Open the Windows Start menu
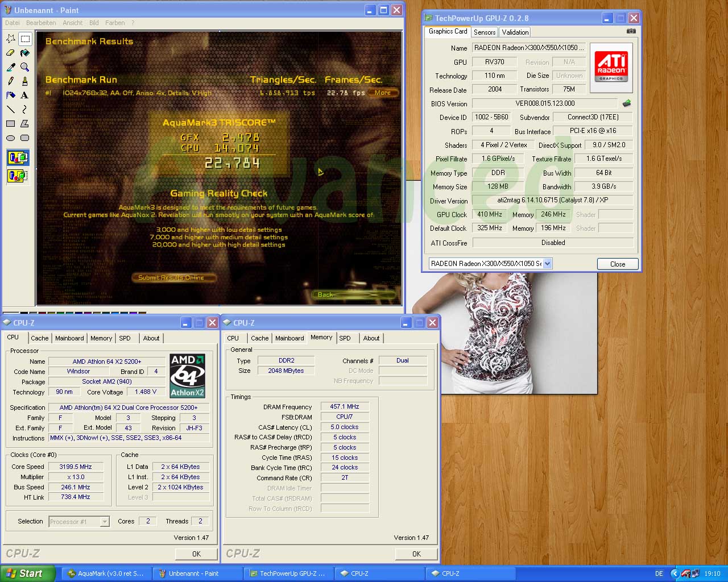 (28, 573)
